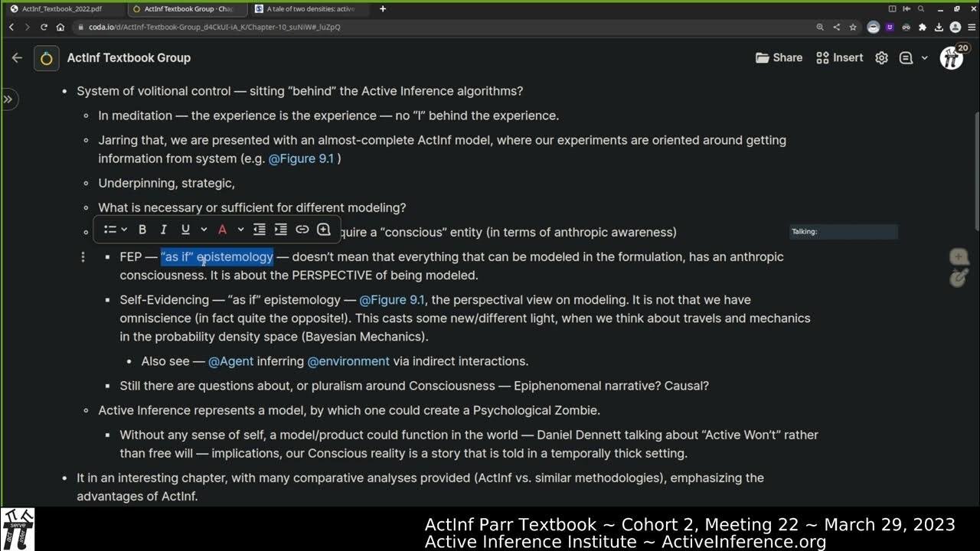Click 'Still there are questions about' bullet
Image resolution: width=980 pixels, height=551 pixels.
[x=414, y=386]
